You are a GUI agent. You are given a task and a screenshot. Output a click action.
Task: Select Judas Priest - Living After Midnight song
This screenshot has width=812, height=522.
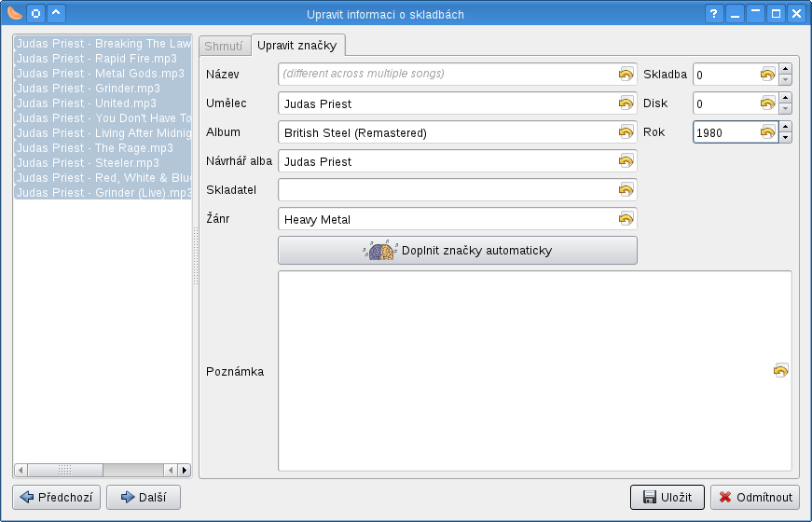[x=103, y=133]
